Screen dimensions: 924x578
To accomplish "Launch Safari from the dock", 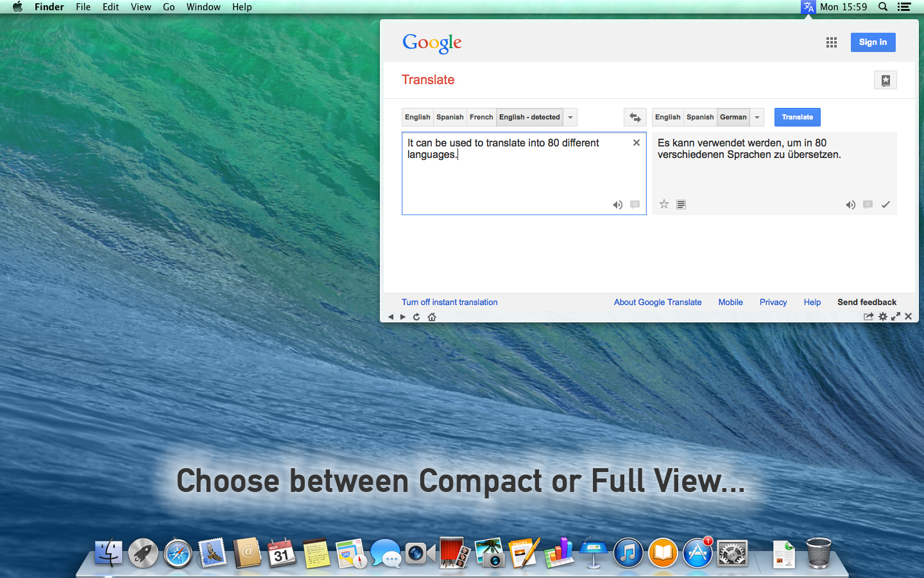I will [178, 554].
